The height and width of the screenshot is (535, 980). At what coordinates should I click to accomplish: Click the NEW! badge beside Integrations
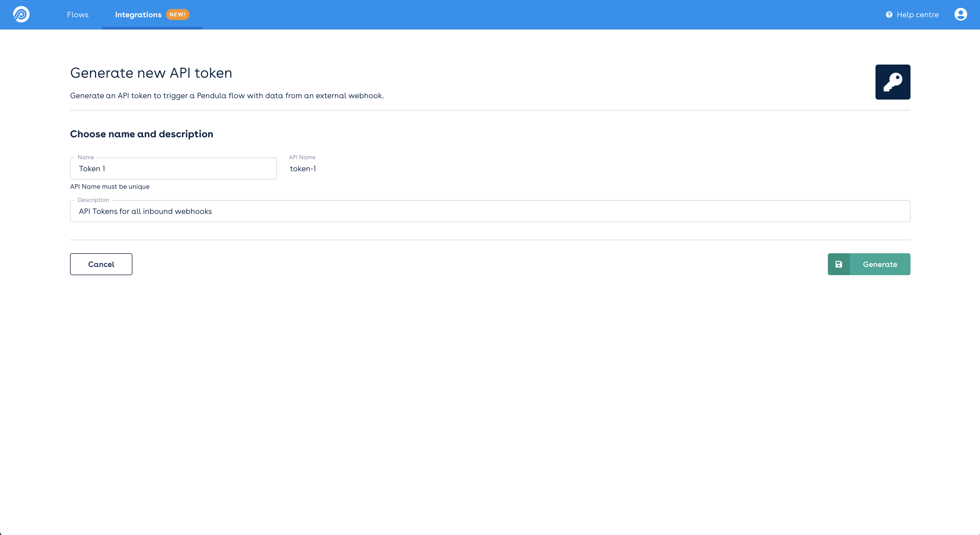point(178,14)
